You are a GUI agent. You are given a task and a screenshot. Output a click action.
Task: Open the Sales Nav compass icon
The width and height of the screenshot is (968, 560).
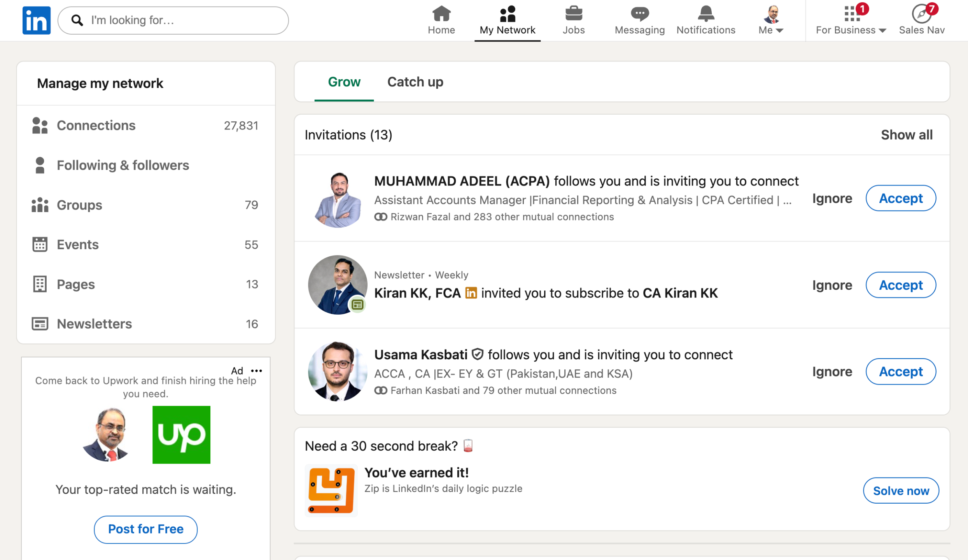coord(921,14)
